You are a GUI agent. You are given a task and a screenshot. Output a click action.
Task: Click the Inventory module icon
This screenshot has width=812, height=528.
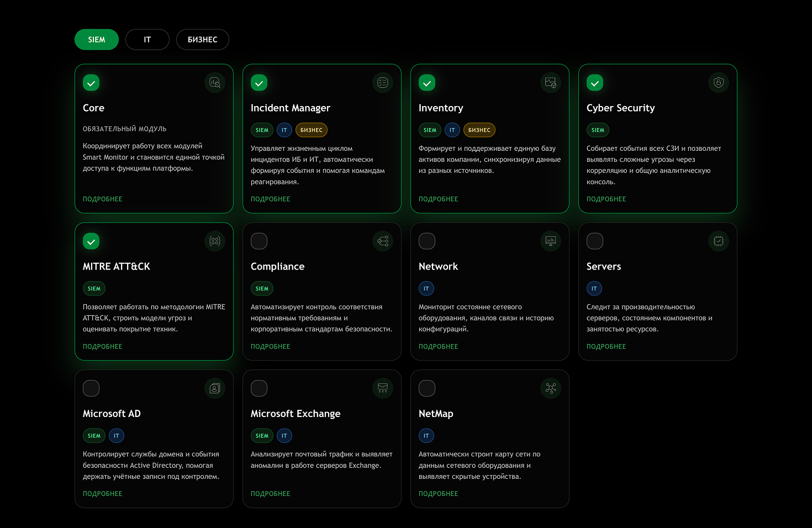coord(551,83)
